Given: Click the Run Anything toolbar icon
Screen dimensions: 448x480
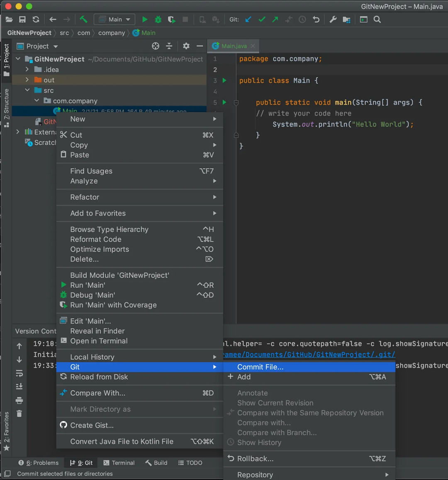Looking at the screenshot, I should [364, 20].
